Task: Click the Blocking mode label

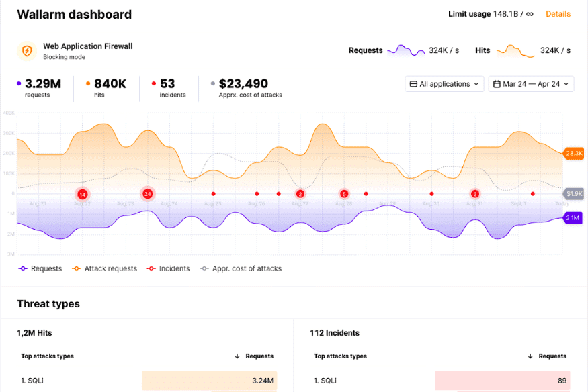Action: click(64, 57)
